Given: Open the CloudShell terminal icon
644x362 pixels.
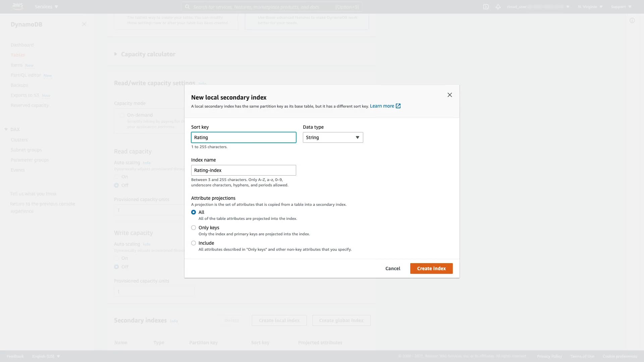Looking at the screenshot, I should click(486, 7).
